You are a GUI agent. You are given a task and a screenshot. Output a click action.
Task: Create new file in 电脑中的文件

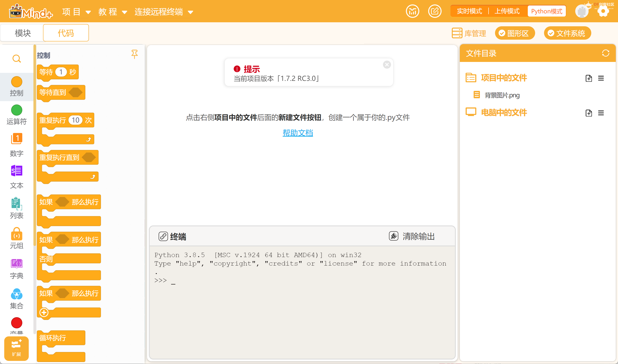coord(589,113)
